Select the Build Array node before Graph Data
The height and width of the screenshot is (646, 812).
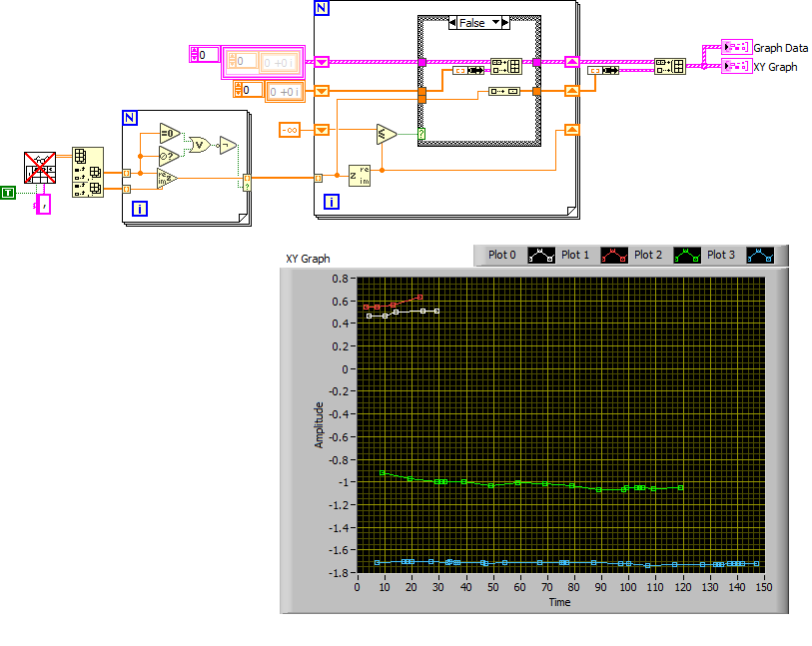click(x=670, y=66)
